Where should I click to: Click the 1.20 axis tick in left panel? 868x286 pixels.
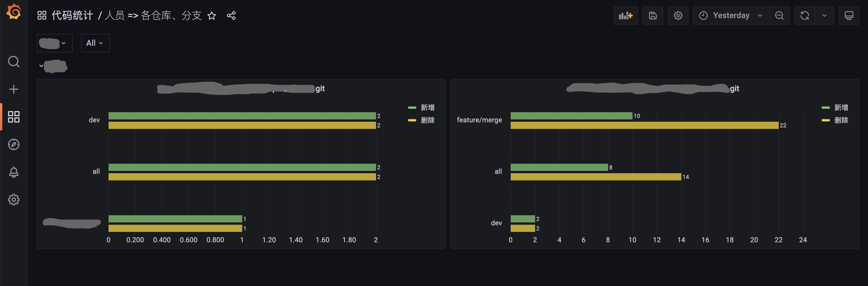269,240
